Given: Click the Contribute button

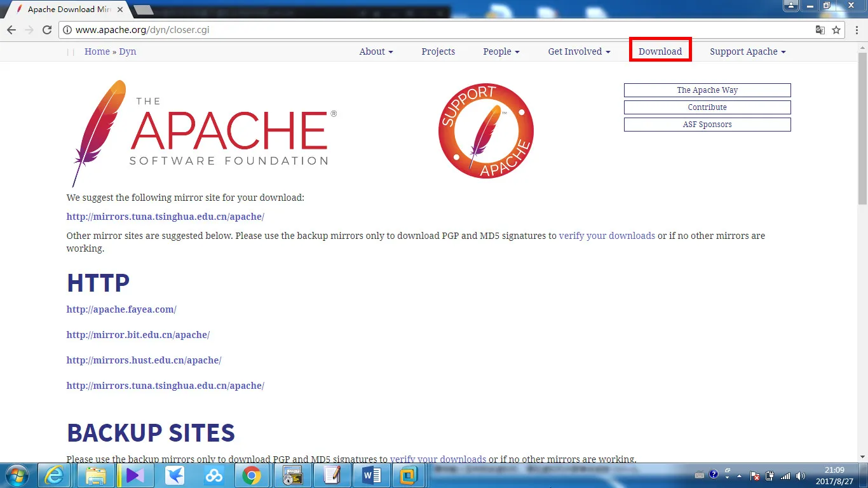Looking at the screenshot, I should tap(707, 107).
